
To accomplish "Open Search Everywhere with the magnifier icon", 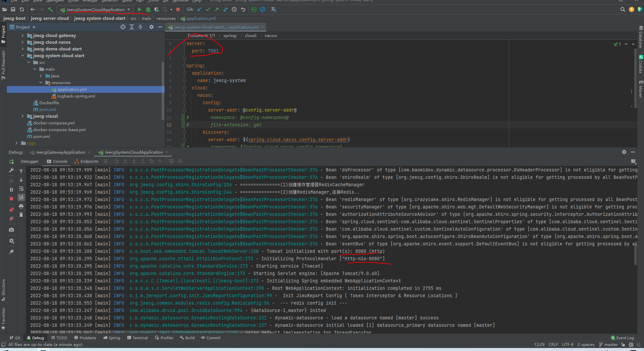I will [622, 9].
